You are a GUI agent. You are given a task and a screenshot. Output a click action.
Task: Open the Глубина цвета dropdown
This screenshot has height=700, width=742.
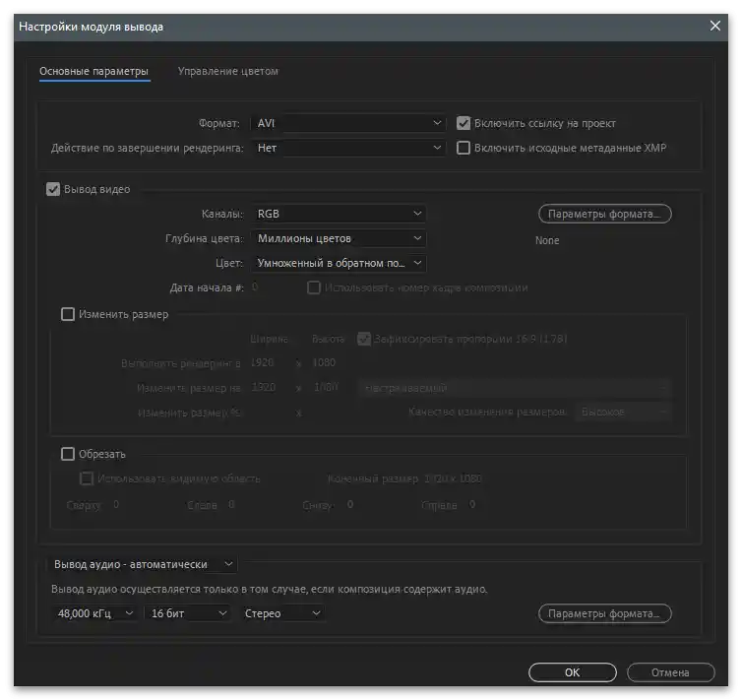(339, 238)
